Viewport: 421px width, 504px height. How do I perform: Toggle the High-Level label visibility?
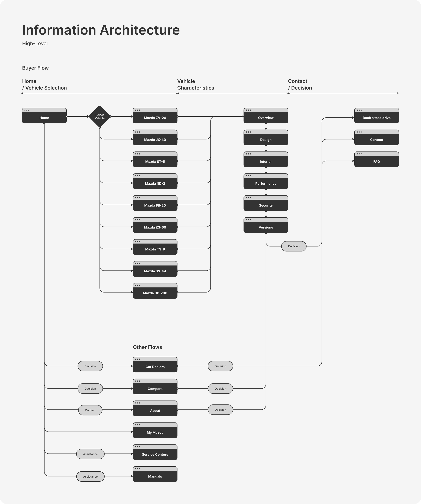(35, 43)
